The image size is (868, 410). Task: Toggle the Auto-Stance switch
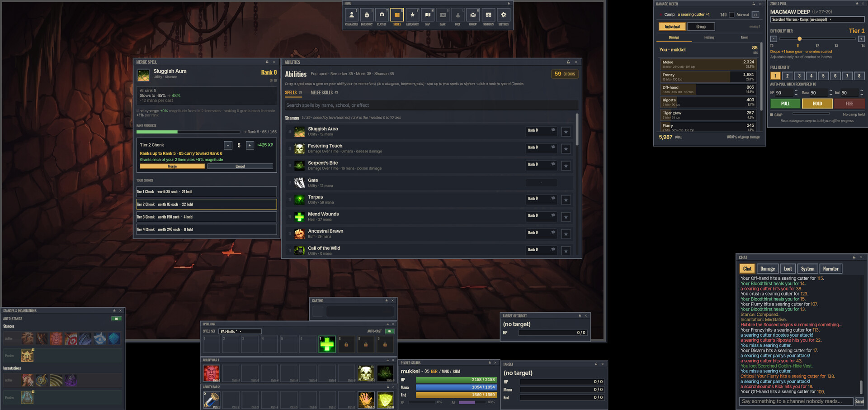pyautogui.click(x=116, y=319)
